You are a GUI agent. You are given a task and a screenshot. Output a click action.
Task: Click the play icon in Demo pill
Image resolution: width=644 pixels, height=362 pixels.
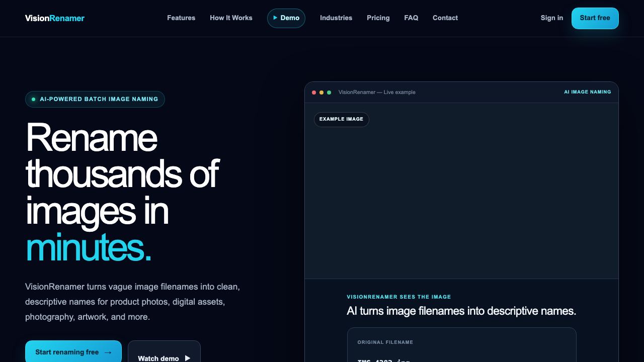click(275, 18)
